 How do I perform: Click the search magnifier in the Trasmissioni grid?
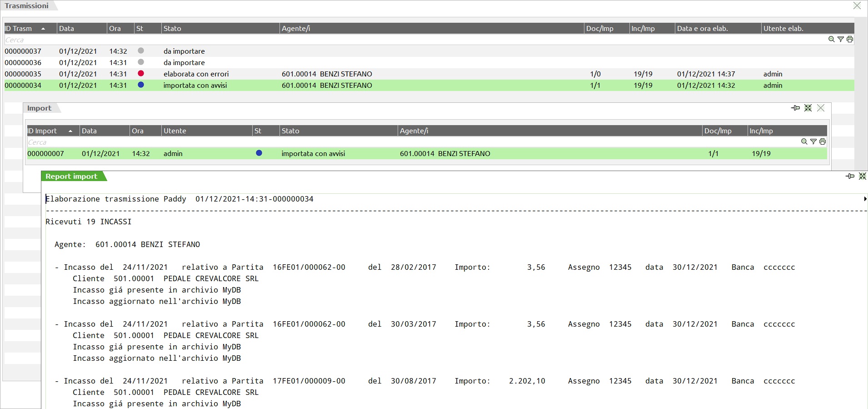(x=831, y=40)
